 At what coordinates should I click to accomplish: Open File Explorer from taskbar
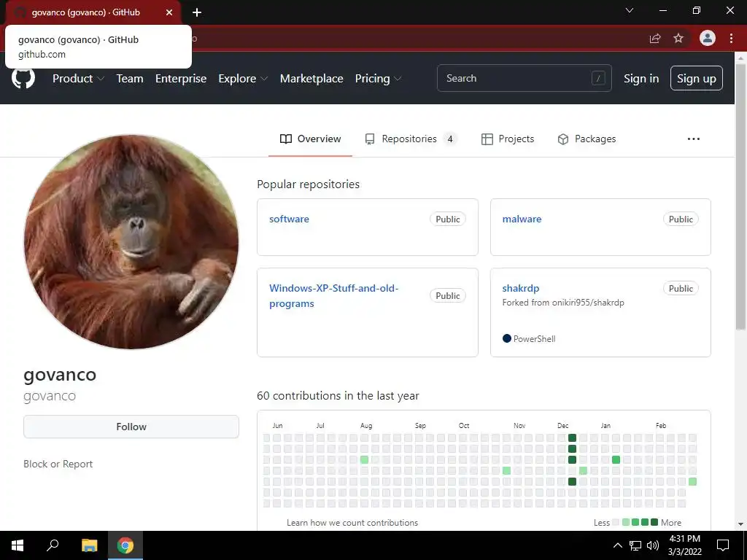coord(89,545)
